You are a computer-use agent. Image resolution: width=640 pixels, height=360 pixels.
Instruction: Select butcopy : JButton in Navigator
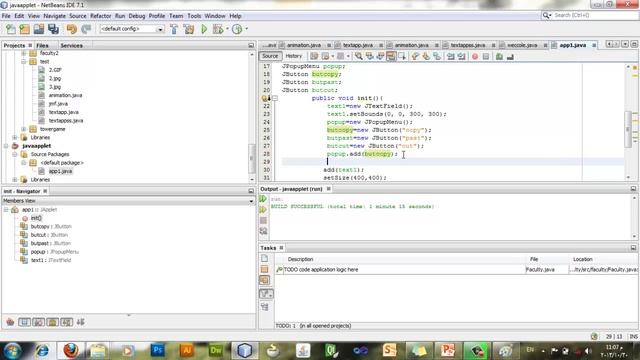point(51,227)
